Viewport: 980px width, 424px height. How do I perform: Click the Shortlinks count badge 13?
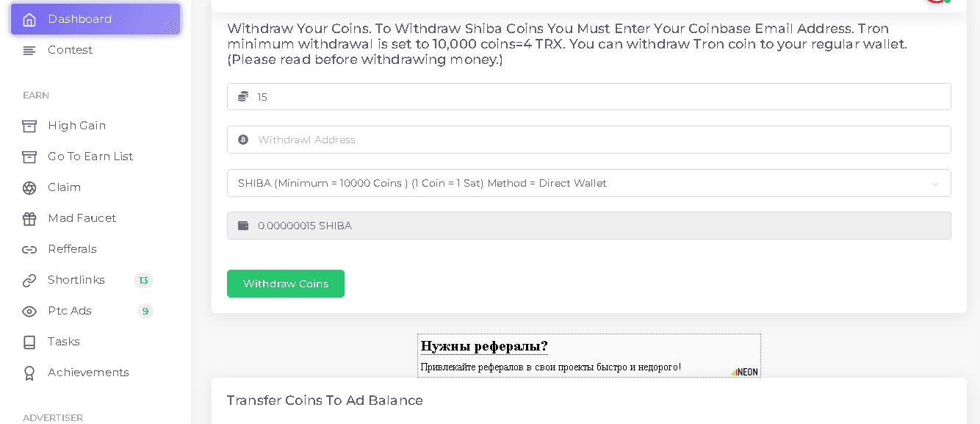coord(143,280)
